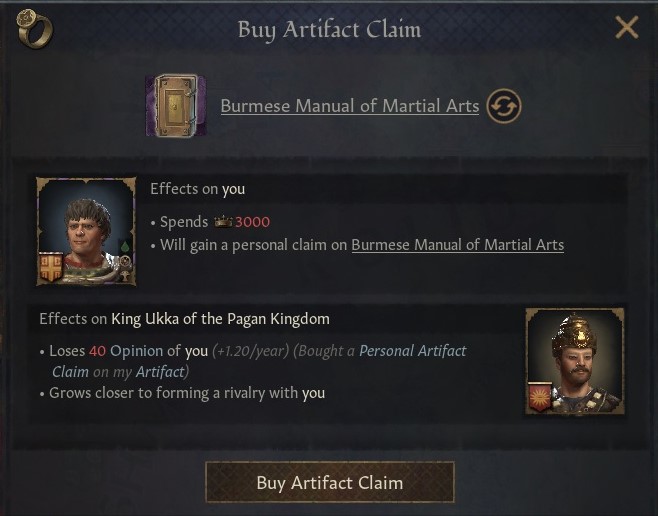Click the Burmese Manual link in effects text

click(x=457, y=245)
